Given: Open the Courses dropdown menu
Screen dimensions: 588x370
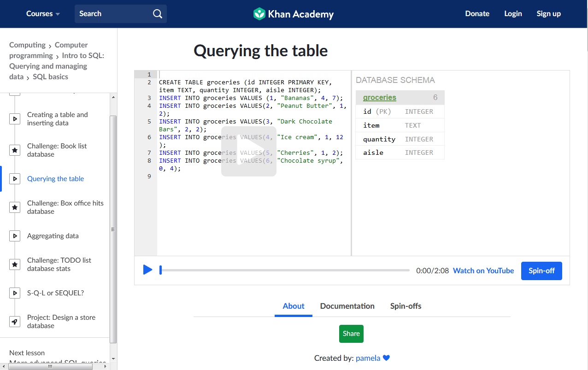Looking at the screenshot, I should point(43,14).
